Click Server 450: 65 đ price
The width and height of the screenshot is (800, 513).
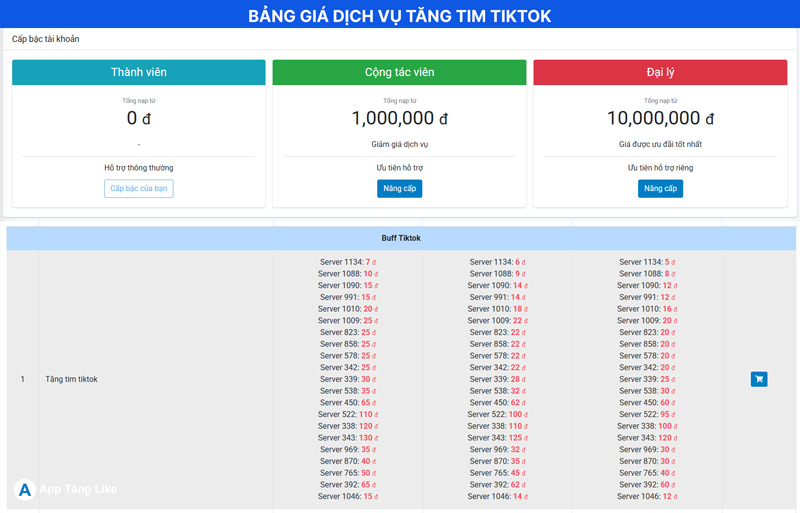(x=348, y=402)
